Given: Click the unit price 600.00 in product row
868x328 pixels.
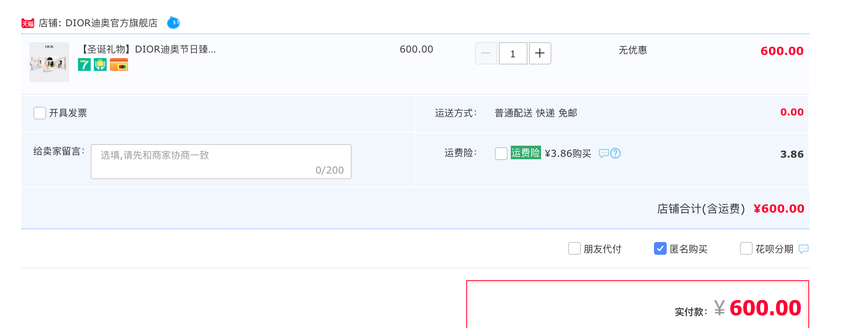Looking at the screenshot, I should click(416, 49).
